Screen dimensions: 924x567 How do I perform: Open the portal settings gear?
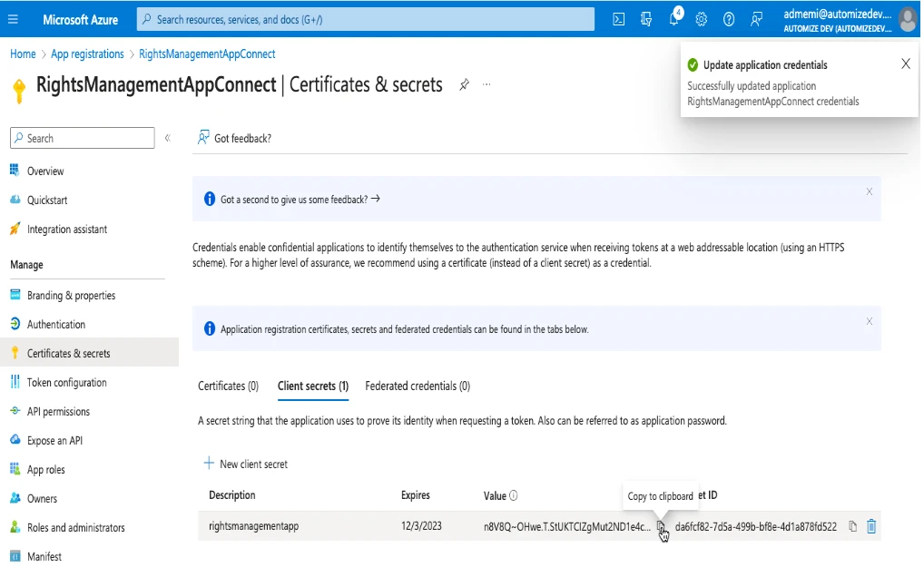(x=702, y=19)
